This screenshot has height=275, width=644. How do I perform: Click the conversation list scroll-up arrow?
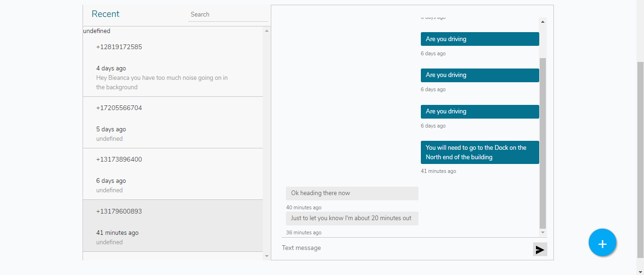coord(267,30)
